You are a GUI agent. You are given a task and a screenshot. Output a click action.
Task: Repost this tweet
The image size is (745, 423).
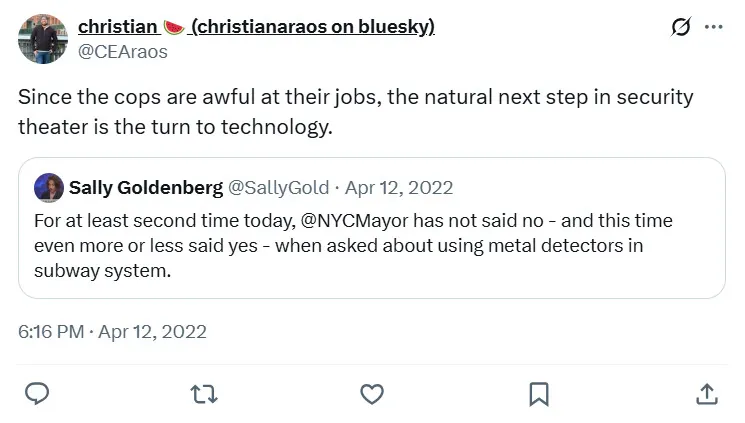click(x=204, y=393)
